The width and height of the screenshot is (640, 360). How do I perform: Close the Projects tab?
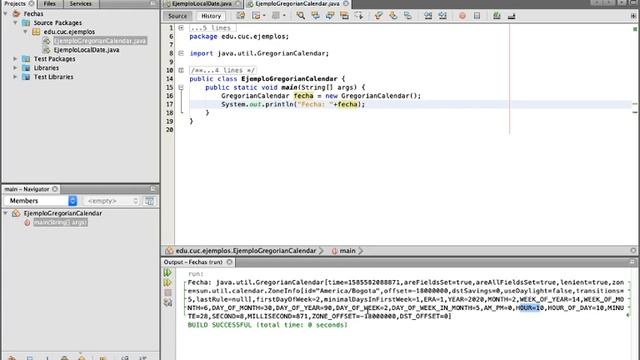[x=31, y=4]
